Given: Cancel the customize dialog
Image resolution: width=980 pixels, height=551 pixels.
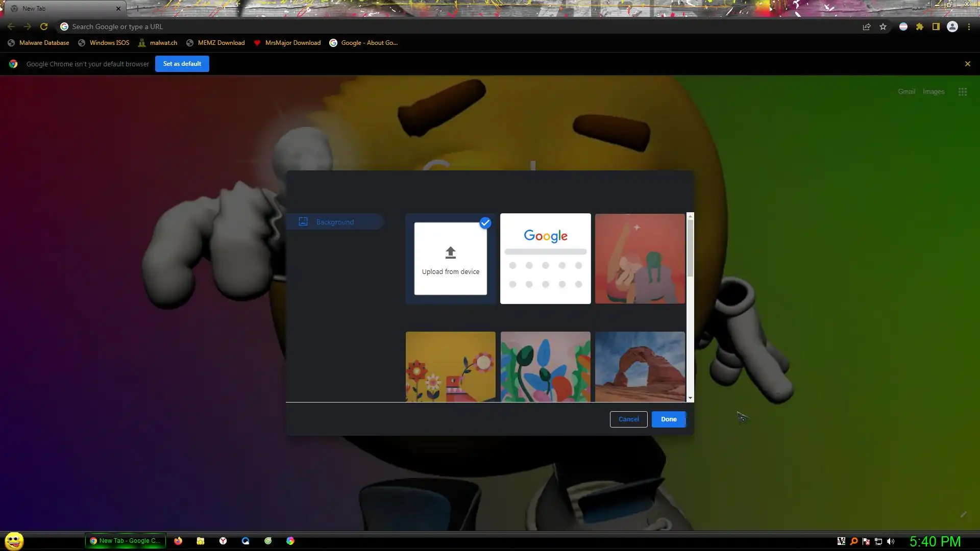Looking at the screenshot, I should coord(628,419).
